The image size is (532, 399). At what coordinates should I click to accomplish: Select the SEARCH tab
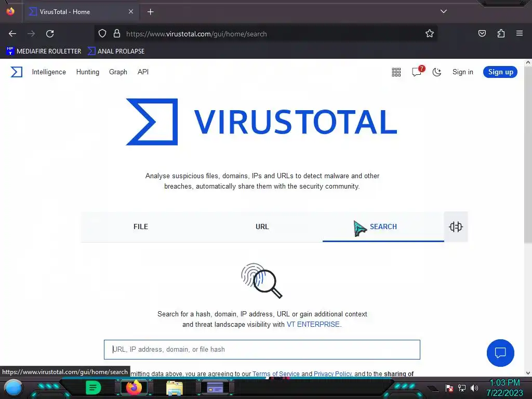[383, 227]
